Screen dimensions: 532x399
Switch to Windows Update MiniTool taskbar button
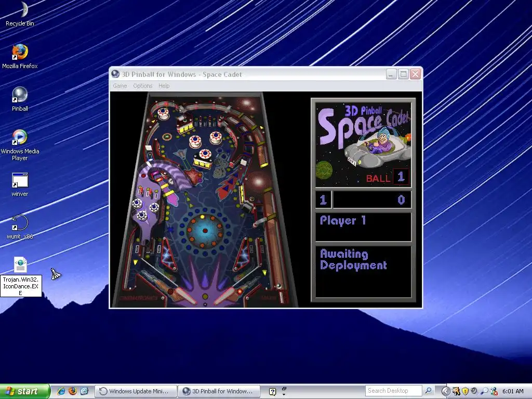click(136, 391)
